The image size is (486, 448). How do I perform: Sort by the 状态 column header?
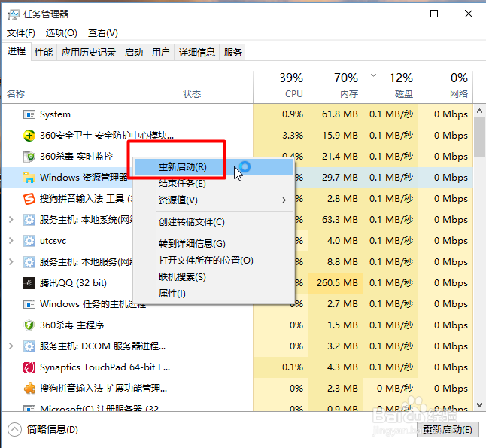point(216,87)
